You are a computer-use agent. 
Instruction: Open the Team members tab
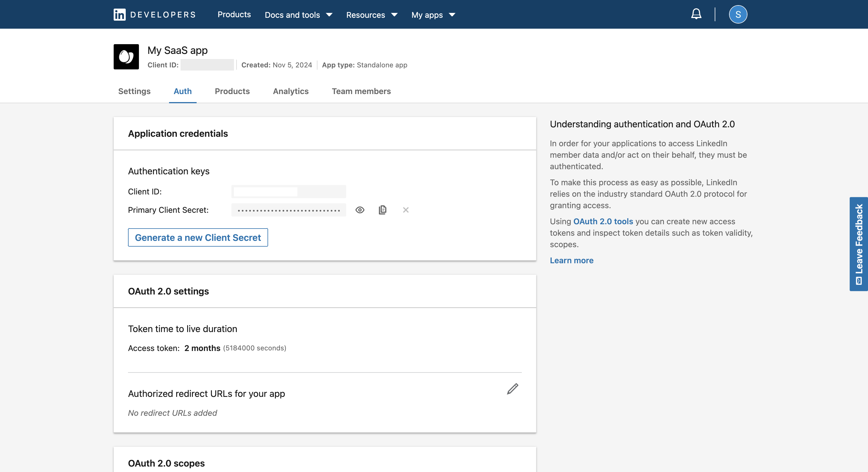[361, 91]
